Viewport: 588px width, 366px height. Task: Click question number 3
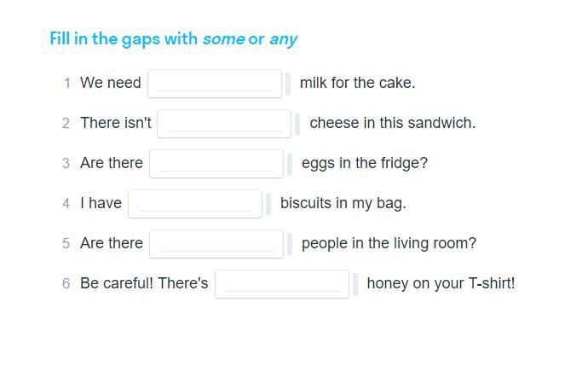(x=66, y=164)
